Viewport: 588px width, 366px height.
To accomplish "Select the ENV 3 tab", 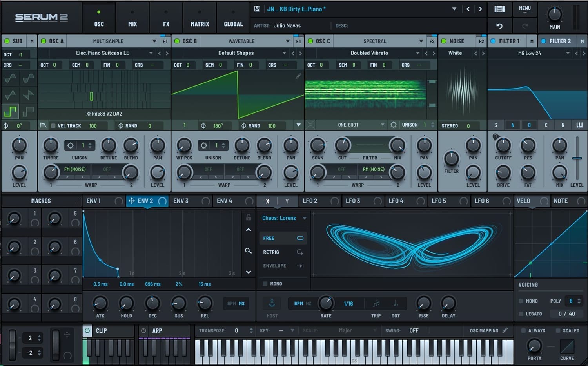I will coord(181,201).
